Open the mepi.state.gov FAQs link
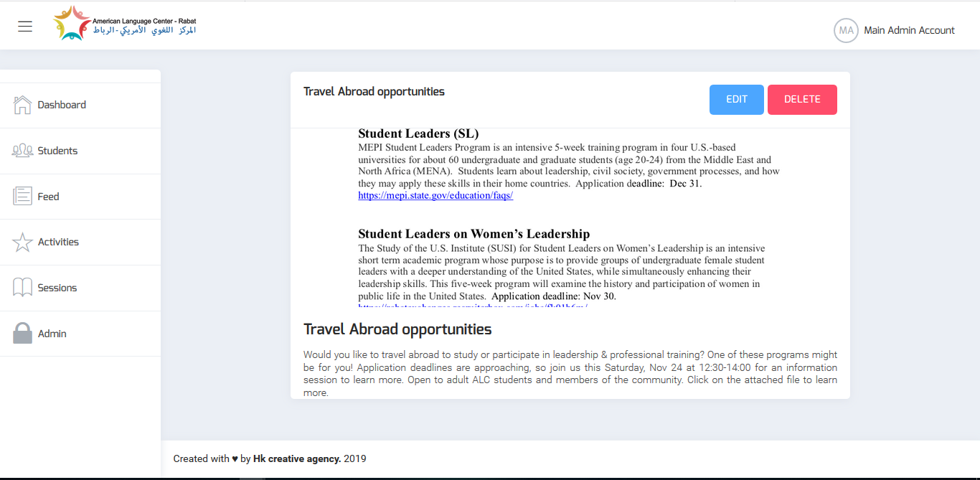 [435, 195]
